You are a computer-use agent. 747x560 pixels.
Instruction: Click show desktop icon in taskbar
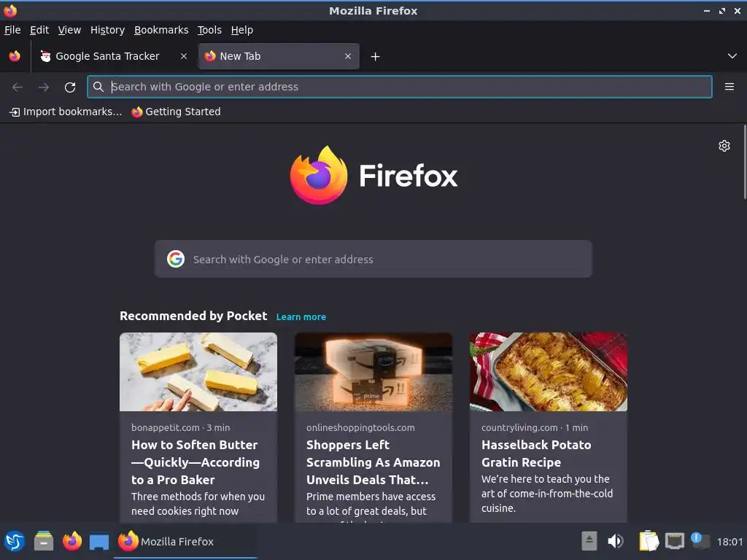[99, 542]
